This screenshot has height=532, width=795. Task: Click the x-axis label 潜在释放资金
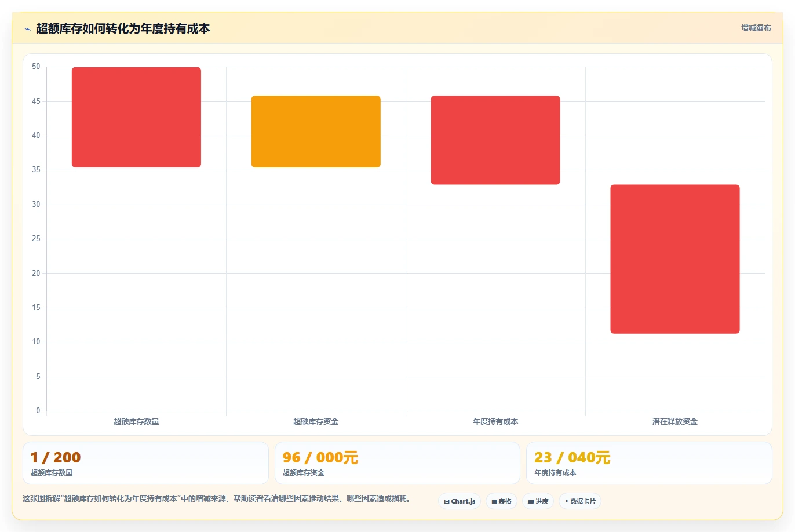coord(675,421)
